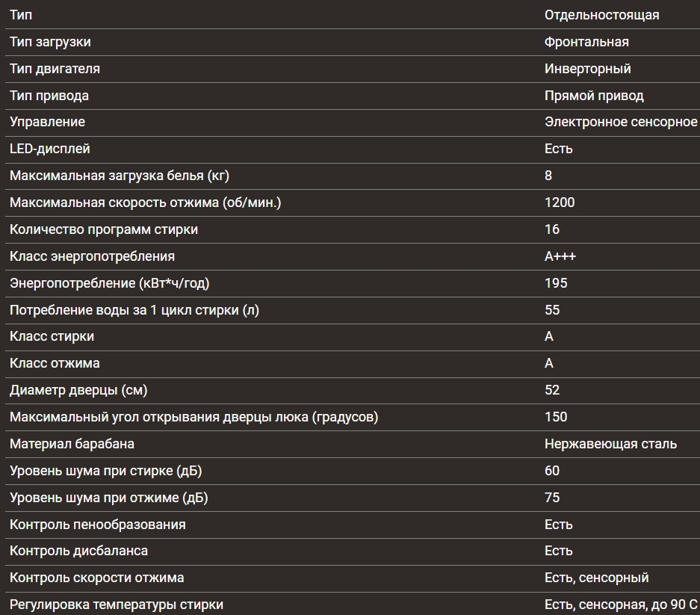This screenshot has width=700, height=615.
Task: Select "Нержавеющая сталь" drum material value
Action: (610, 444)
